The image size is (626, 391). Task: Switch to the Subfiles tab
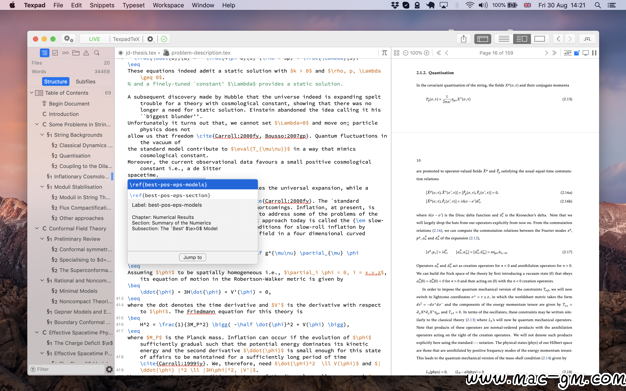(85, 81)
